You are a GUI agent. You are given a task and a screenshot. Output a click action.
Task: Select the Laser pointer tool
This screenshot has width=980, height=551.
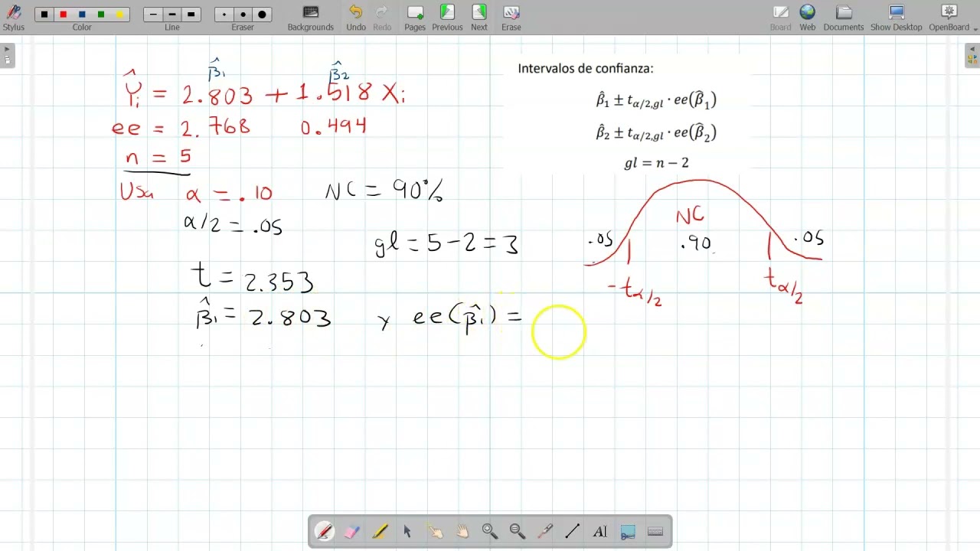pyautogui.click(x=545, y=531)
